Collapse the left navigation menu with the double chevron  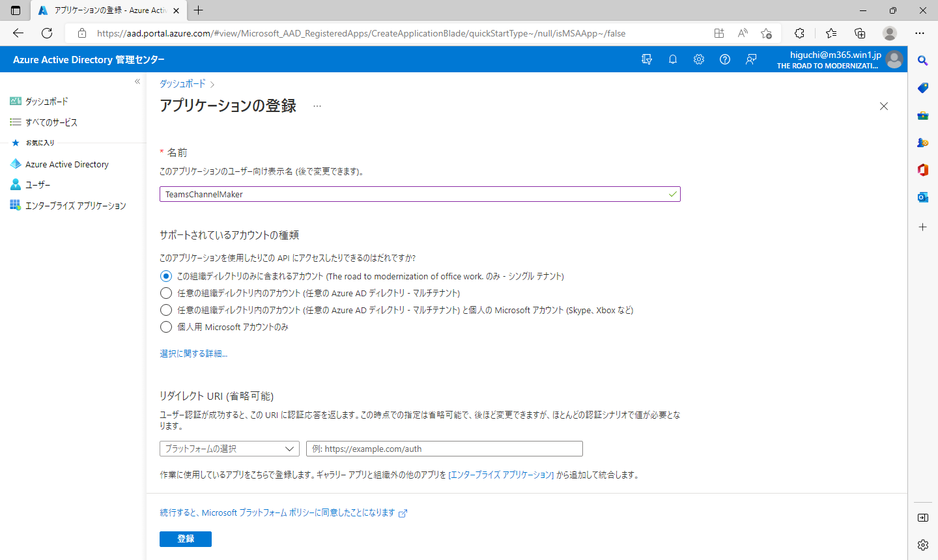coord(137,81)
